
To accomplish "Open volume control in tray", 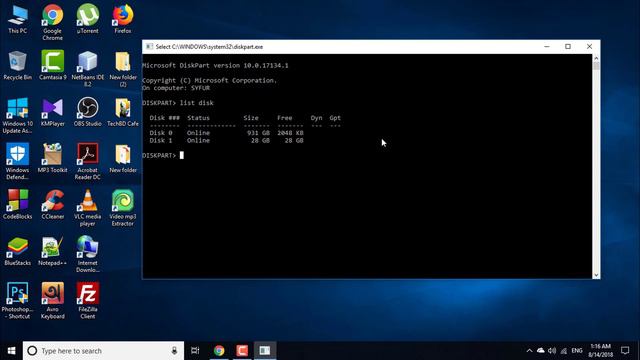I will pyautogui.click(x=552, y=351).
